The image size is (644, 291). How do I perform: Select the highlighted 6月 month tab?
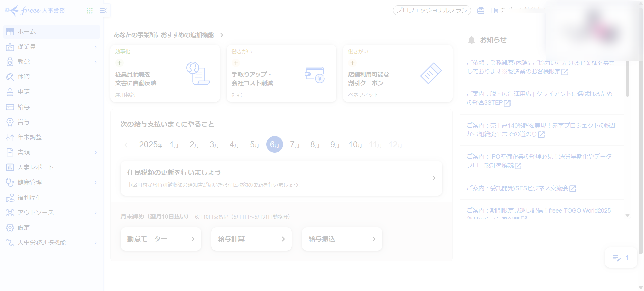coord(275,144)
